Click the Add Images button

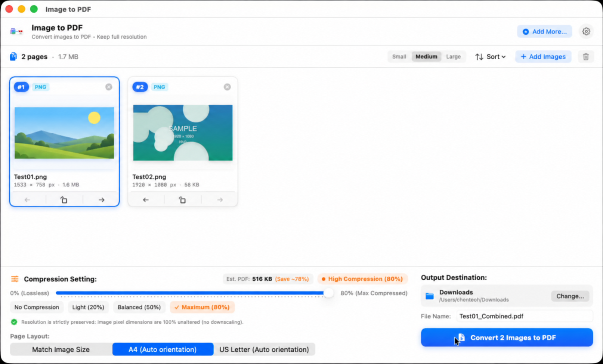(x=543, y=57)
